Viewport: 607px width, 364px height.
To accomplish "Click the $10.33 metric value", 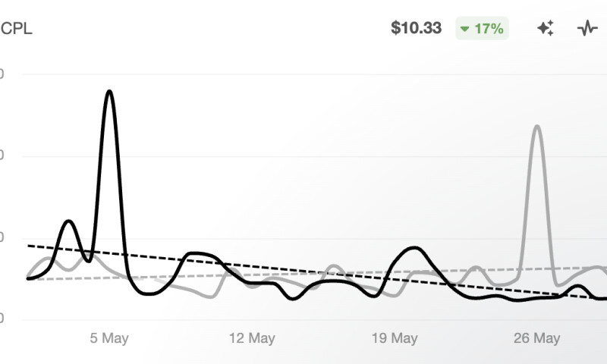I will coord(416,29).
